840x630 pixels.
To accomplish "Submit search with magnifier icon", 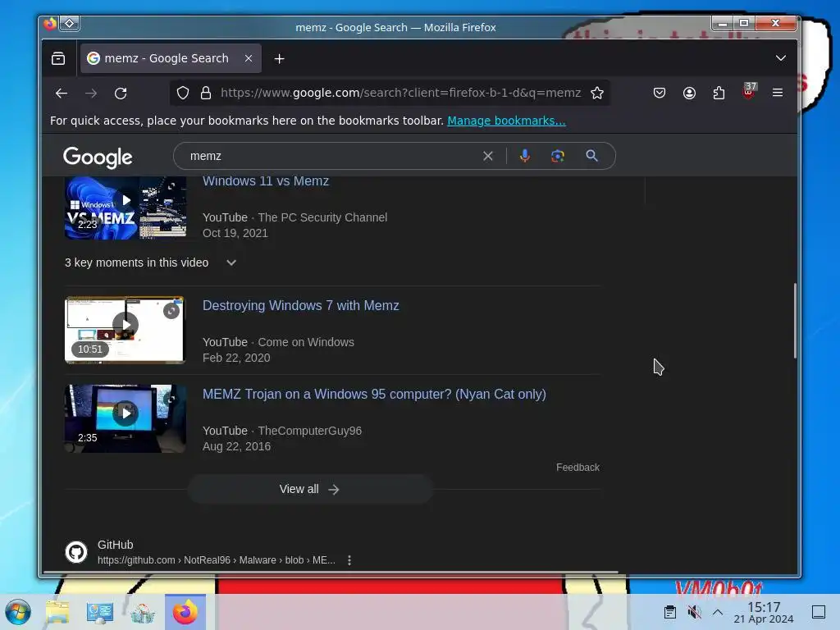I will pos(591,156).
